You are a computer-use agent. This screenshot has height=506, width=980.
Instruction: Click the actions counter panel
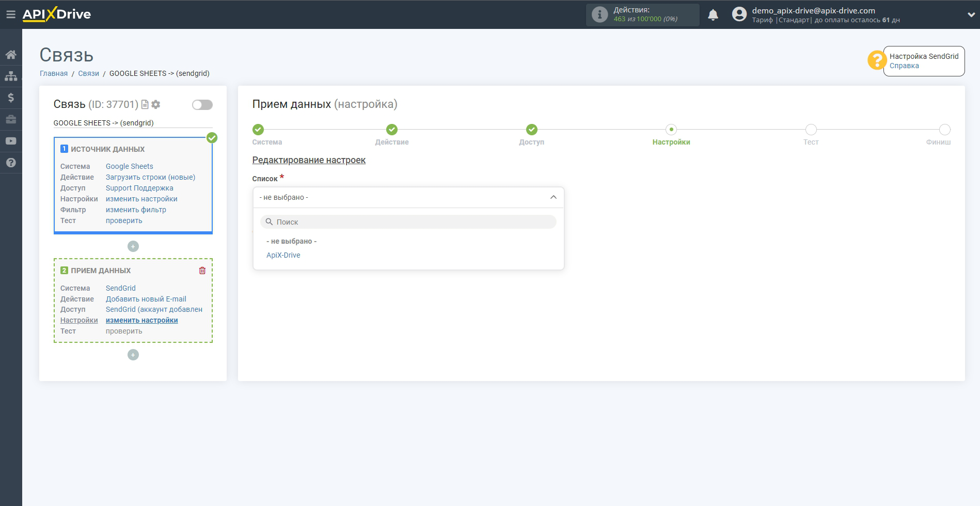tap(642, 14)
